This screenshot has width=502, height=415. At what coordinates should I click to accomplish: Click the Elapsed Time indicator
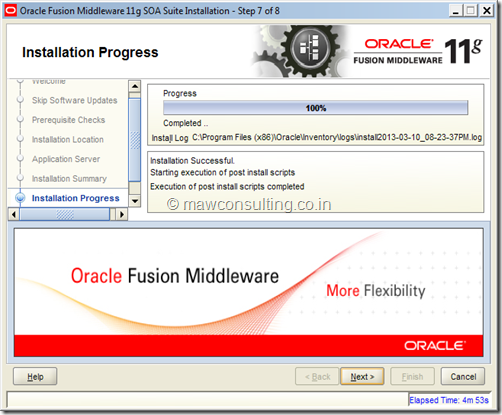[x=449, y=400]
